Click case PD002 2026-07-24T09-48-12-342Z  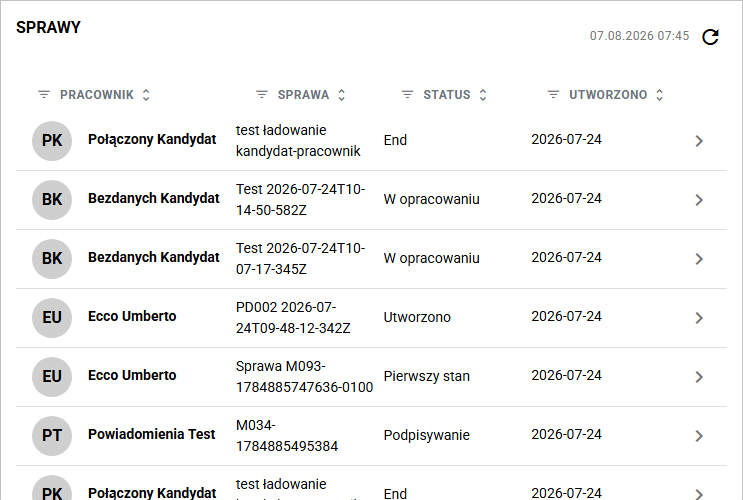click(293, 318)
